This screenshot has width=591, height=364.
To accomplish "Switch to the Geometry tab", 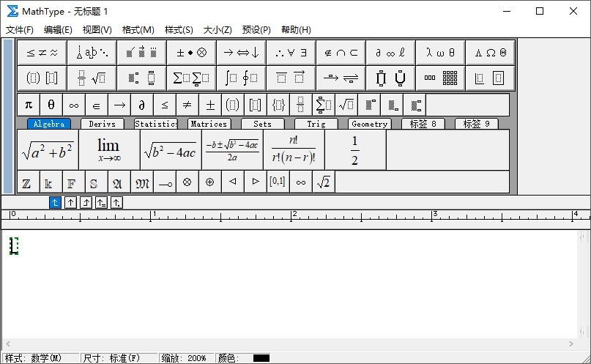I will tap(370, 124).
